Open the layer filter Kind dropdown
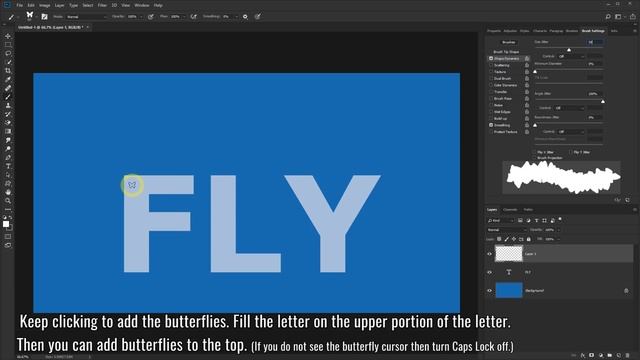Screen dimensions: 640x360 coord(500,220)
